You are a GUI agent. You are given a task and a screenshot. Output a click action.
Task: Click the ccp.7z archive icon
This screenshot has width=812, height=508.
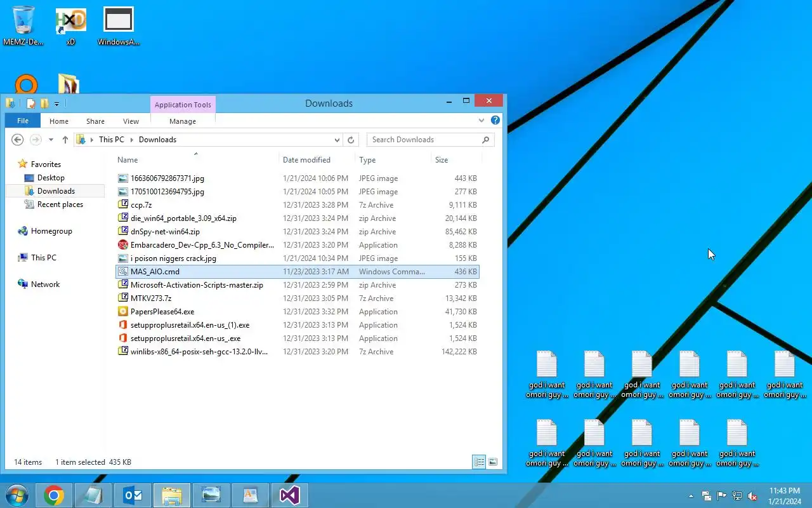123,205
